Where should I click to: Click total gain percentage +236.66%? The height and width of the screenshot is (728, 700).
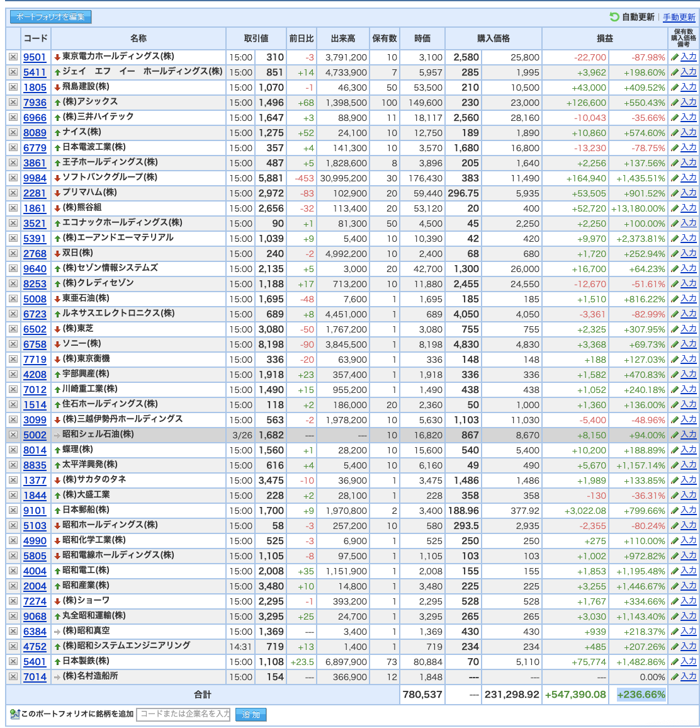coord(641,695)
